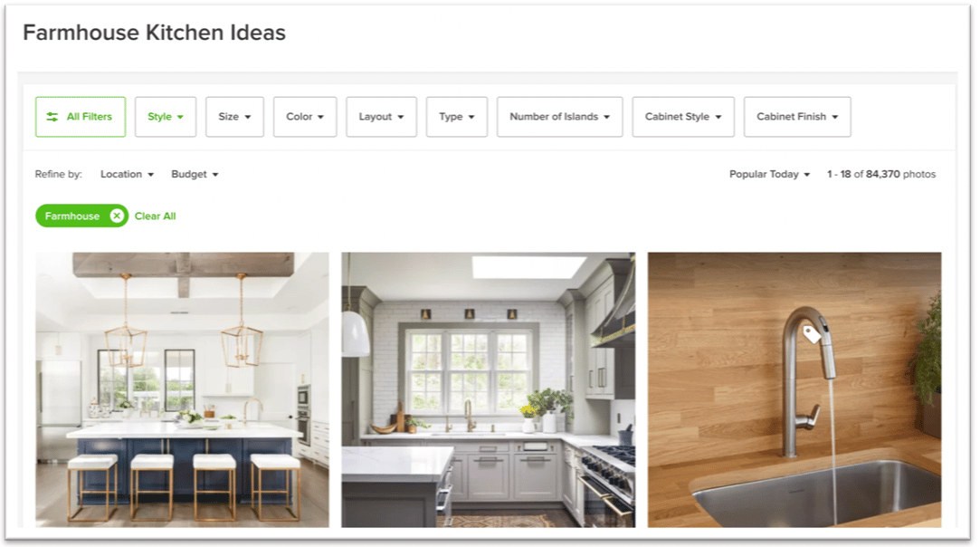
Task: Expand the Size filter dropdown
Action: pyautogui.click(x=234, y=117)
